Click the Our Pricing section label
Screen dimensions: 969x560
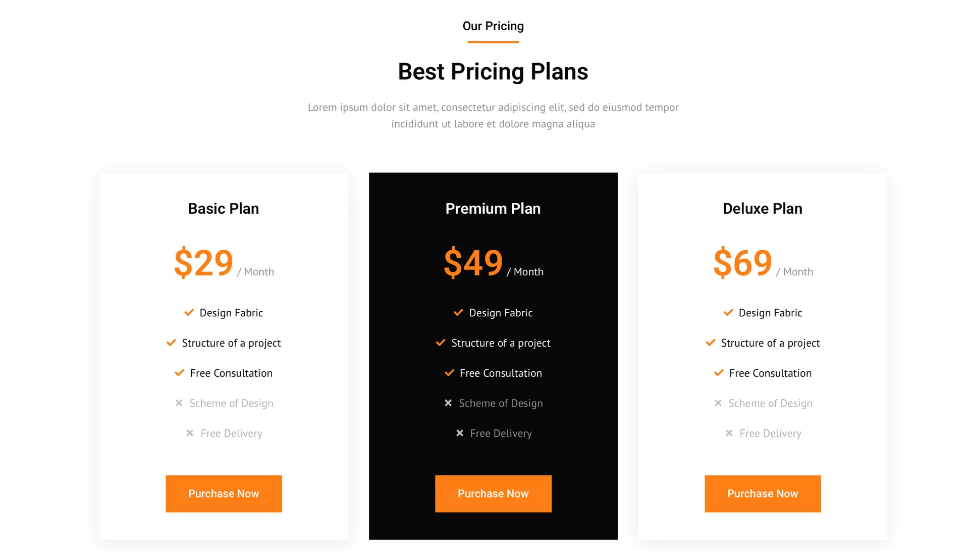[493, 26]
